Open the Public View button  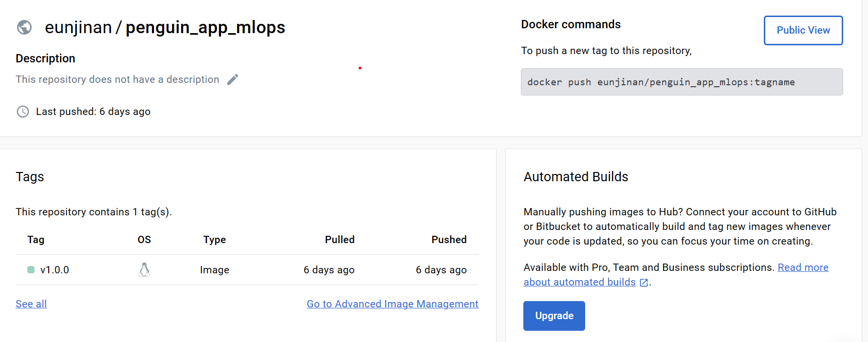tap(803, 30)
